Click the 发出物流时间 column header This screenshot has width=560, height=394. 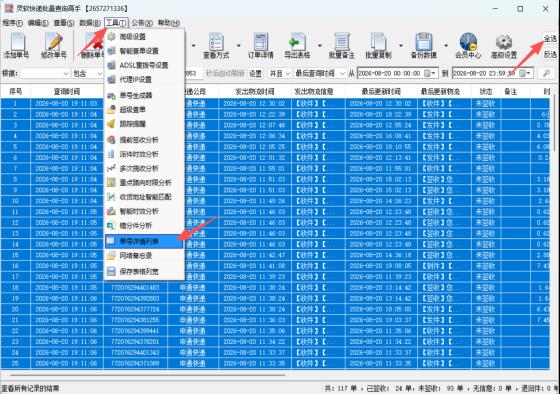255,91
